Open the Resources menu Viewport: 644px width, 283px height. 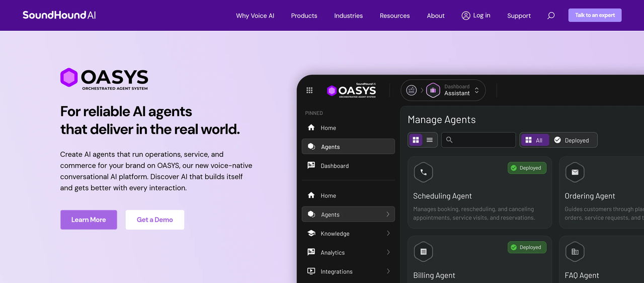click(x=394, y=16)
